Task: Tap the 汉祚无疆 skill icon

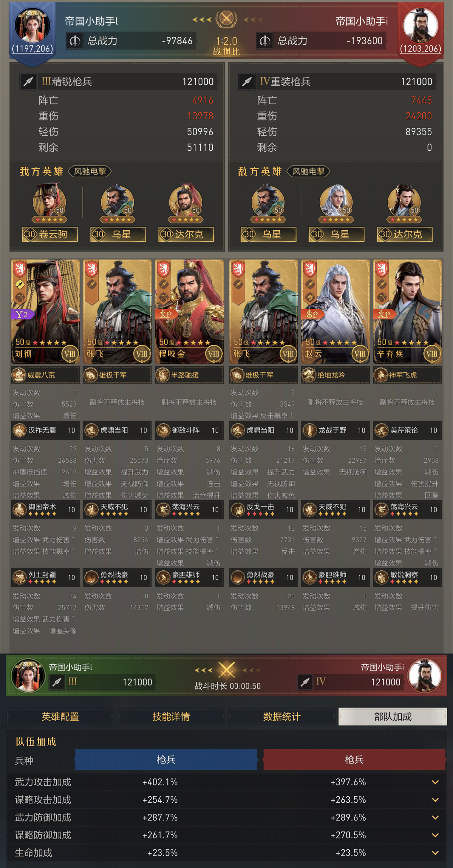Action: coord(19,430)
